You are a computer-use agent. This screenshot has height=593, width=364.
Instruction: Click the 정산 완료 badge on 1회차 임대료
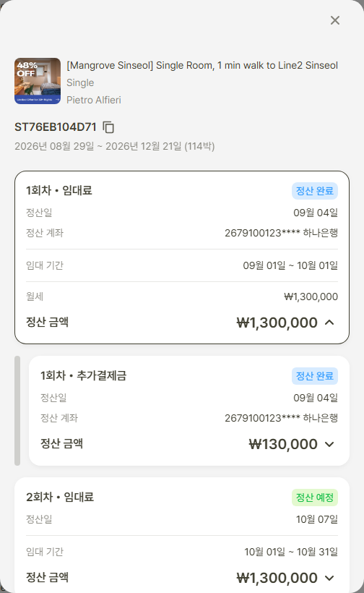315,191
